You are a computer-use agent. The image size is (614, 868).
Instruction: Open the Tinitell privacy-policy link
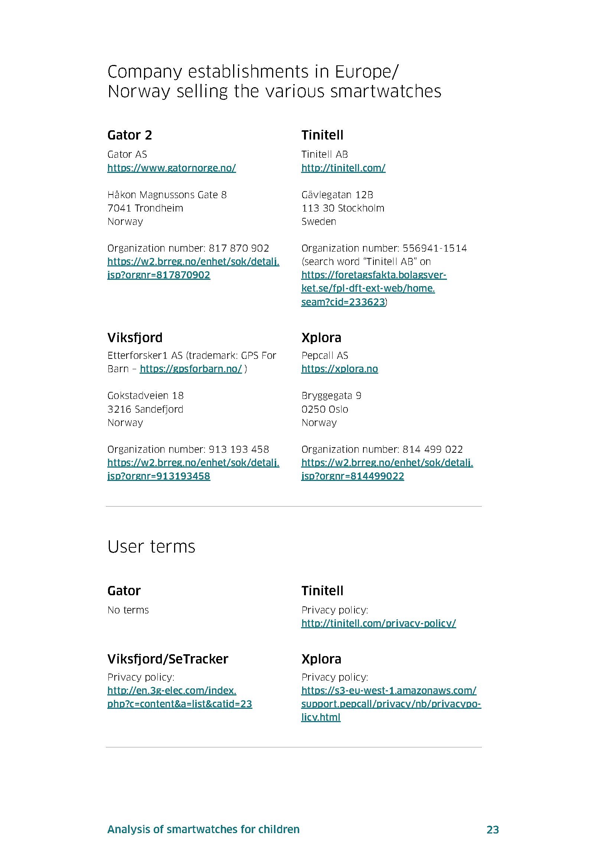click(x=378, y=623)
